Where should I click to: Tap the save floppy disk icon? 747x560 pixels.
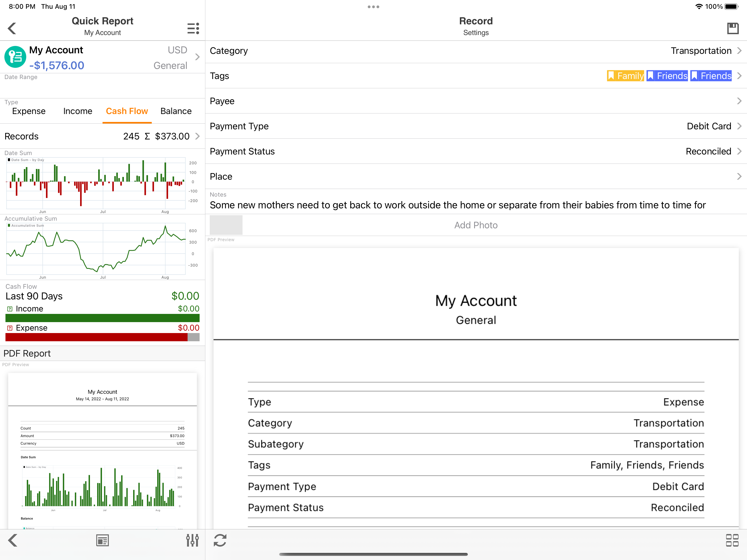pos(732,28)
